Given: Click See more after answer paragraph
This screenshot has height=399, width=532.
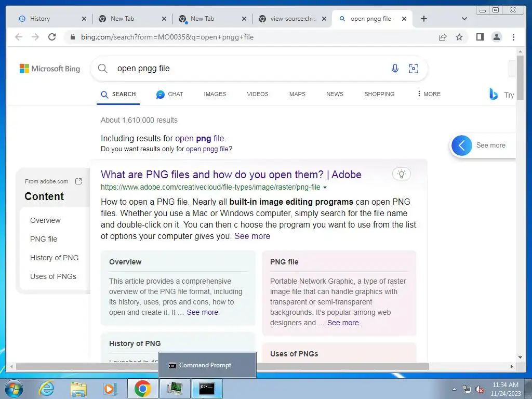Looking at the screenshot, I should [x=252, y=236].
